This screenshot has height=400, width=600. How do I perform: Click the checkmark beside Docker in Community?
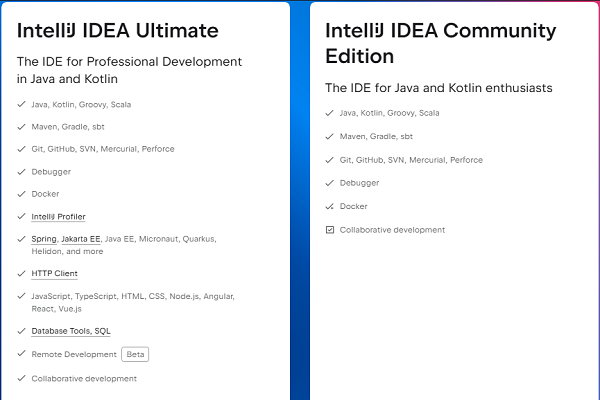[329, 206]
